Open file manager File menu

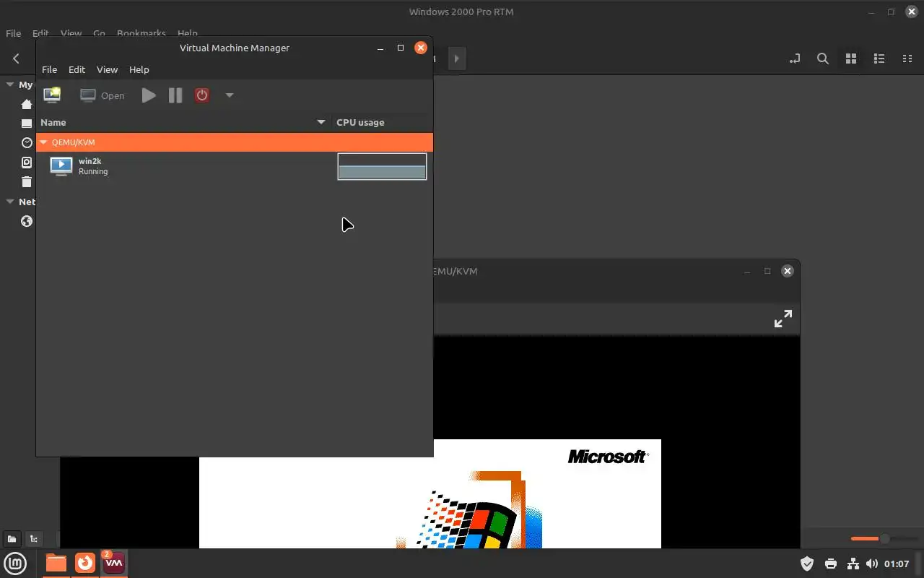(13, 33)
